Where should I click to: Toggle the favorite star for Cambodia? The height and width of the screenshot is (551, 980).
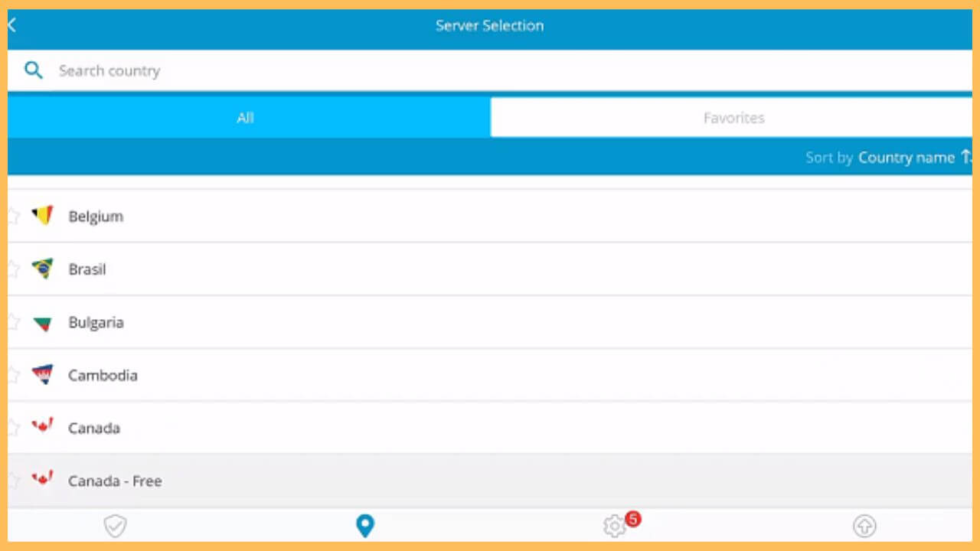(x=12, y=375)
